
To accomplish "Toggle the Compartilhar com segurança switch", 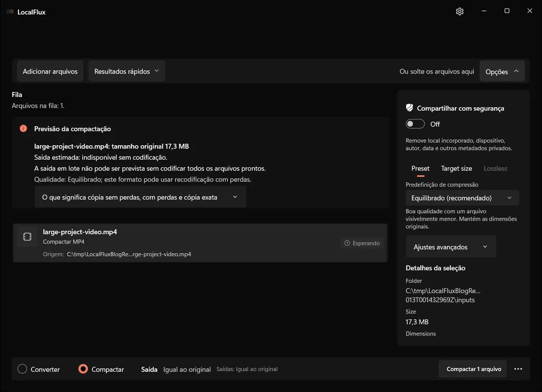I will tap(415, 124).
